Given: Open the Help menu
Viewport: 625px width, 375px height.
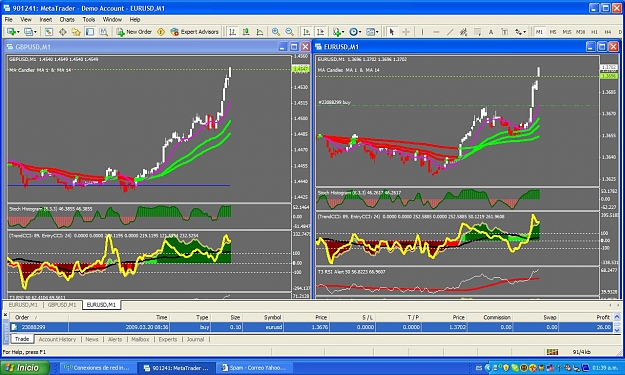Looking at the screenshot, I should pos(135,20).
